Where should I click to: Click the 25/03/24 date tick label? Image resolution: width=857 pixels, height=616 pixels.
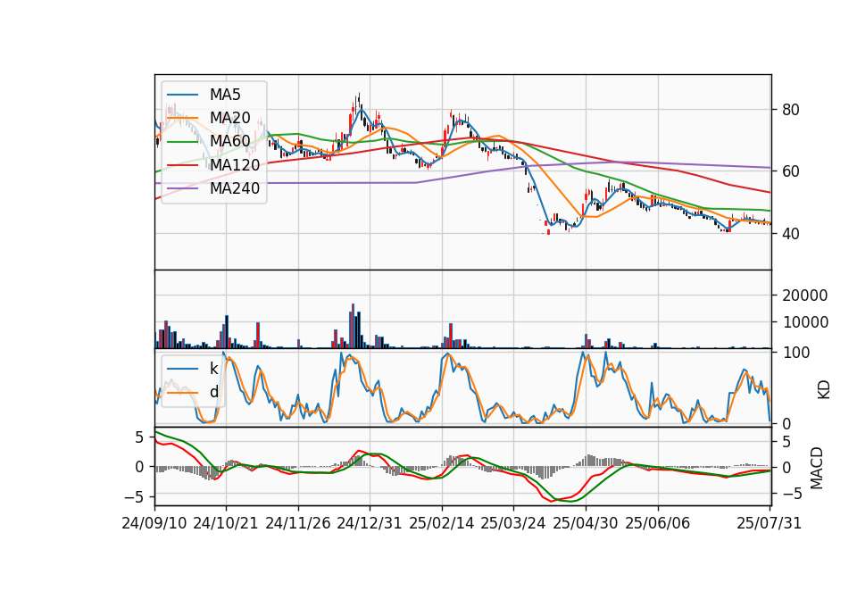click(x=513, y=523)
